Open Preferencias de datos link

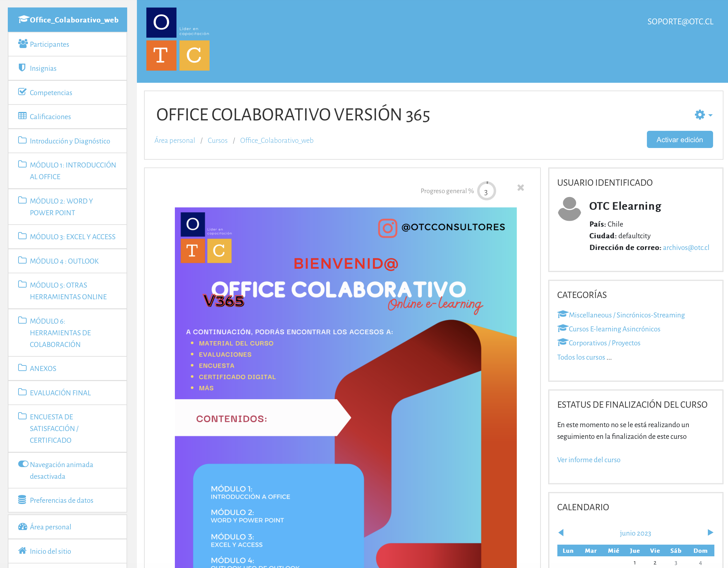click(x=67, y=500)
